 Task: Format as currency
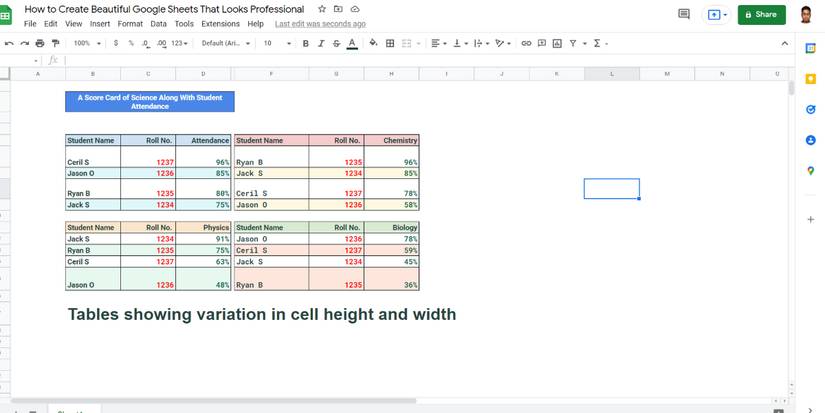(x=116, y=43)
